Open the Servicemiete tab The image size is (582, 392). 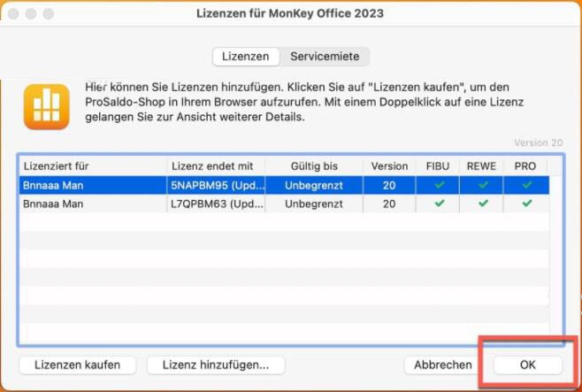click(325, 57)
